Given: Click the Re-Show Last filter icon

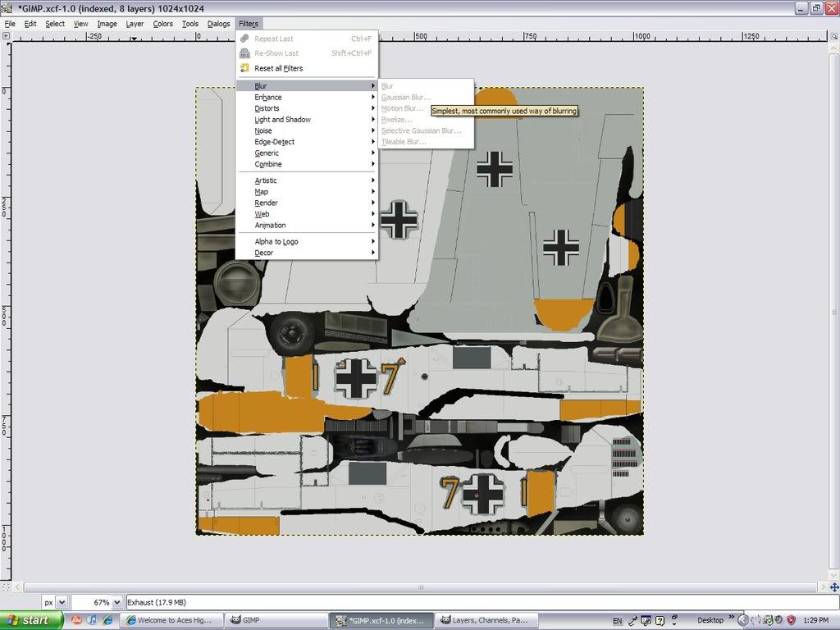Looking at the screenshot, I should [244, 53].
